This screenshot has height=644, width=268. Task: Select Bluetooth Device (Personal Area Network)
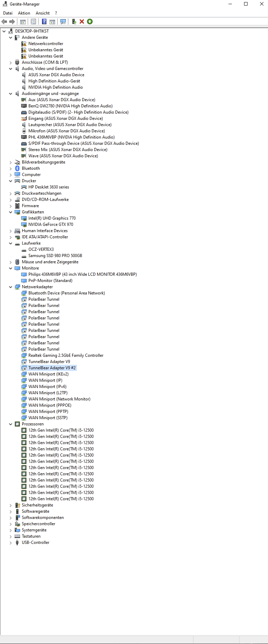pos(67,293)
